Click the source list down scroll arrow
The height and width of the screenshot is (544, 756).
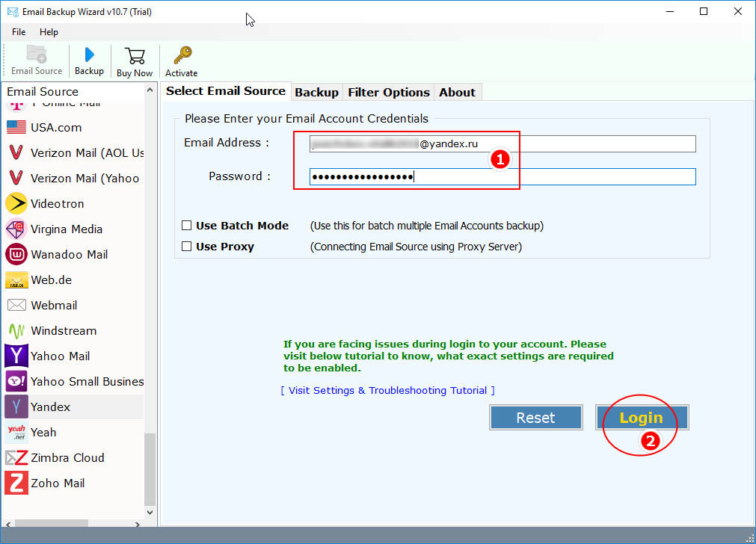150,512
